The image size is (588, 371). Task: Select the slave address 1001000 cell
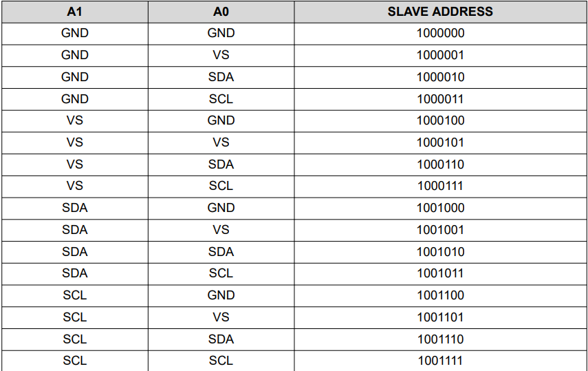(440, 208)
